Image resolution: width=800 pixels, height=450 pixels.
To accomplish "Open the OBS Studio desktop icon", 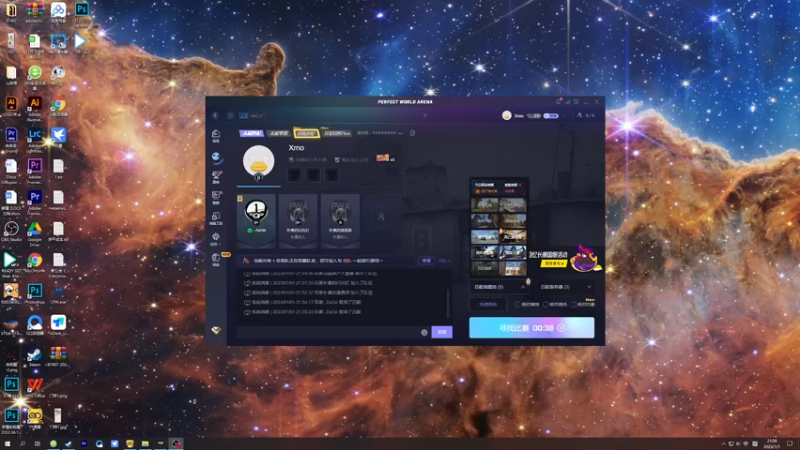I will click(x=11, y=231).
